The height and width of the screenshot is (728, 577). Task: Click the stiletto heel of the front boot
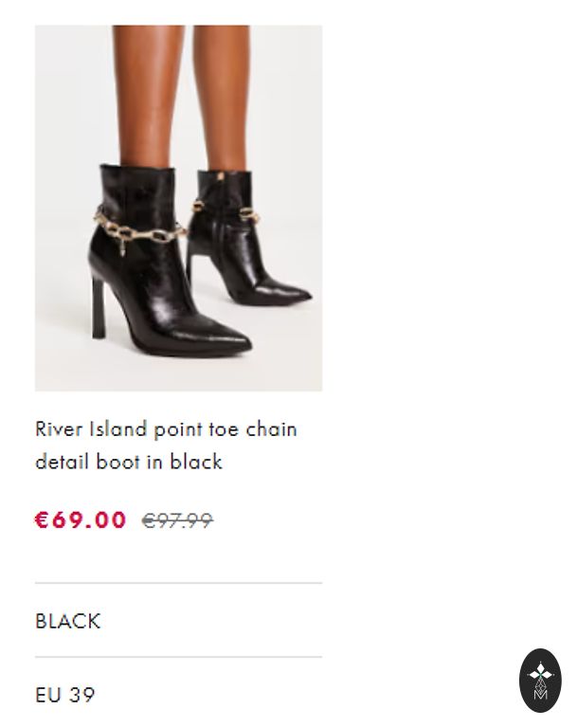(x=99, y=307)
